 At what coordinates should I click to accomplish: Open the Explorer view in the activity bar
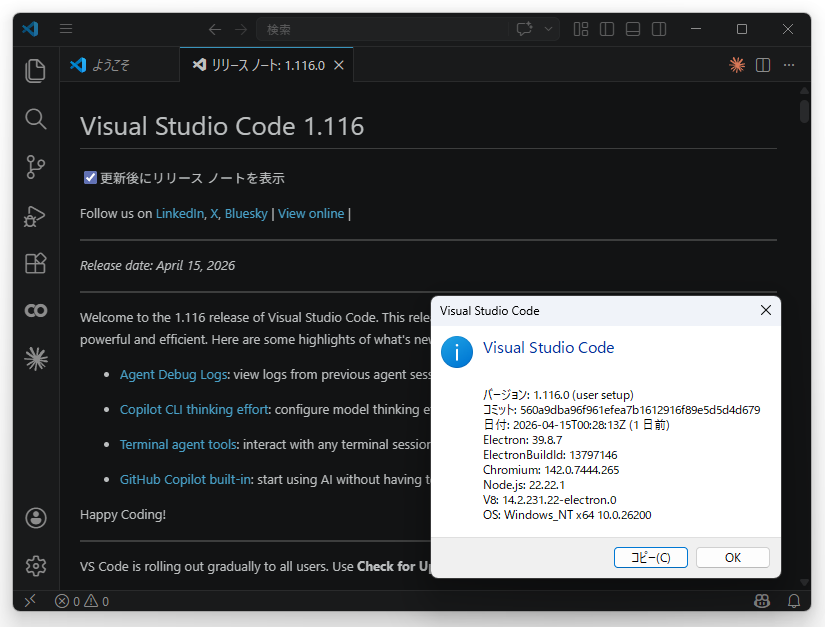(35, 70)
